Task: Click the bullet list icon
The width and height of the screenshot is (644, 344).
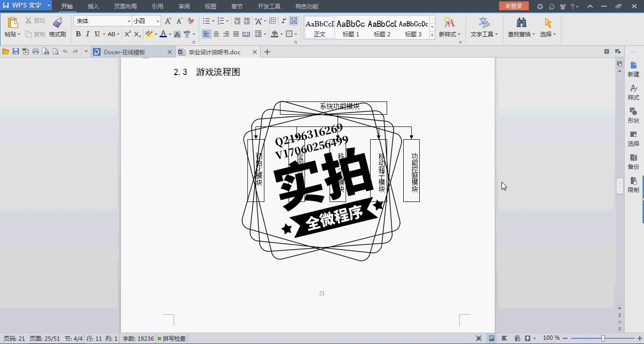Action: 206,21
